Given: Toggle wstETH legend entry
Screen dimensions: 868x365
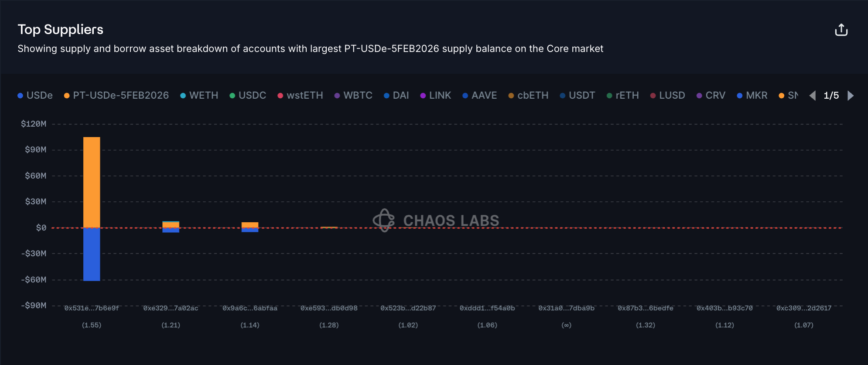Looking at the screenshot, I should tap(300, 96).
